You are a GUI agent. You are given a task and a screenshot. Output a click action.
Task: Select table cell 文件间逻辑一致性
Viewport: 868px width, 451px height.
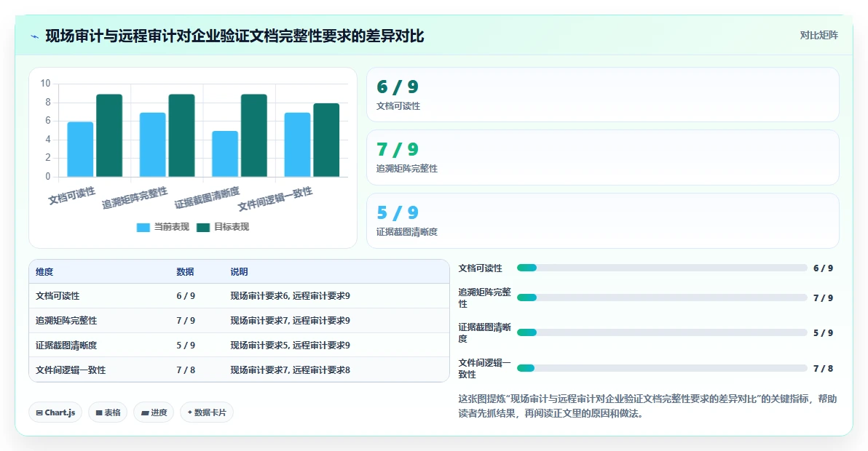[71, 370]
